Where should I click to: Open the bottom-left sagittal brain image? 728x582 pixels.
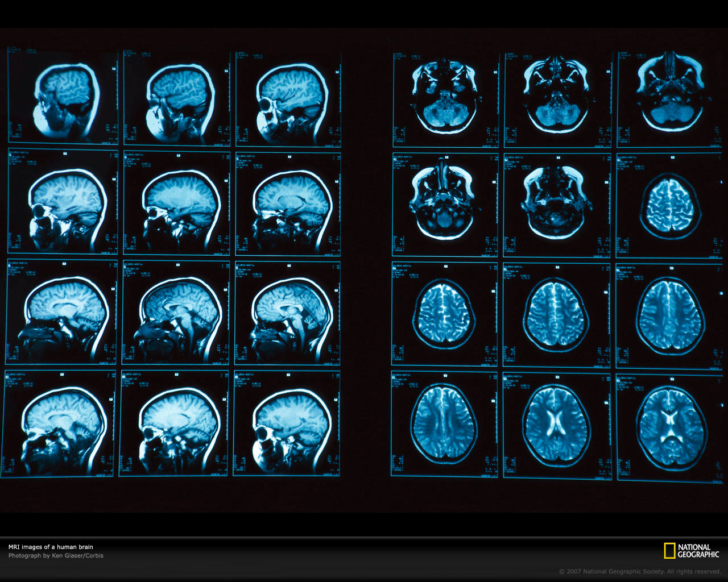pos(61,425)
